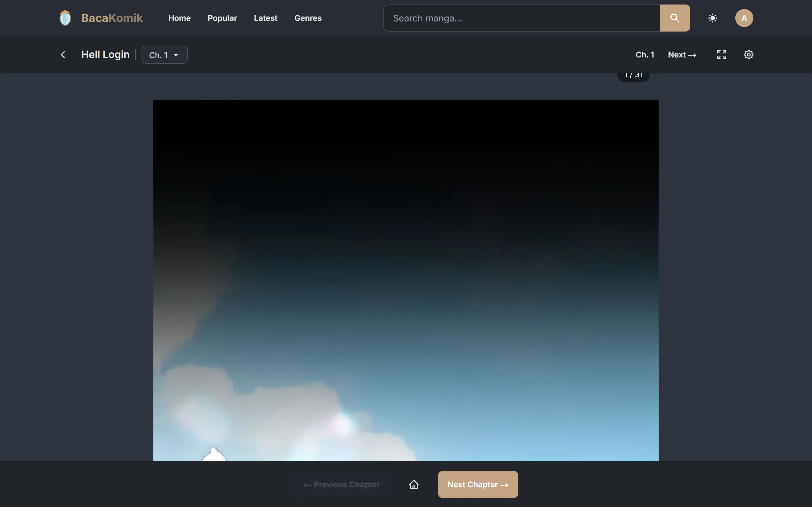The image size is (812, 507).
Task: Expand the Ch. 1 chapter dropdown
Action: pos(164,55)
